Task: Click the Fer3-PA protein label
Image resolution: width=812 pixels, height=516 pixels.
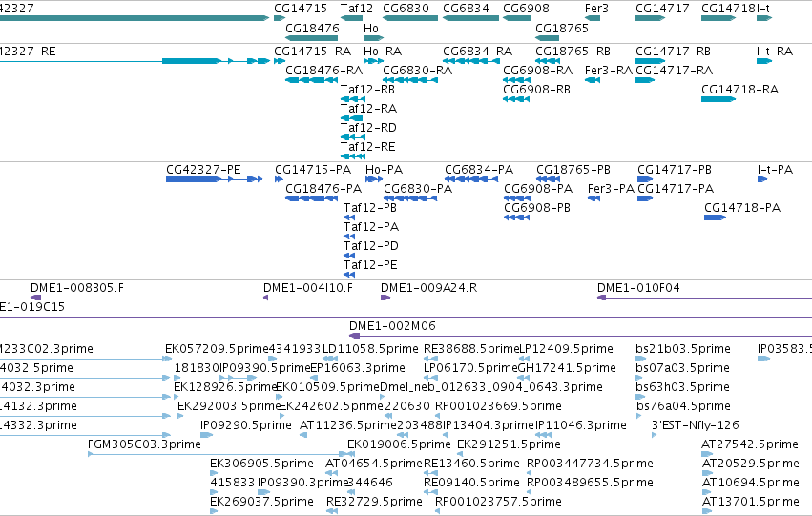Action: (611, 189)
